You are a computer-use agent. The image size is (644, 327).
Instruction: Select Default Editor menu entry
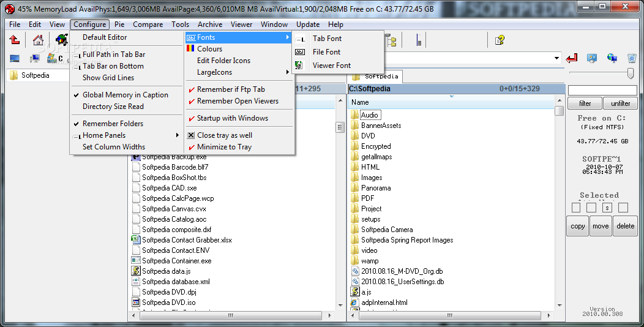(105, 37)
